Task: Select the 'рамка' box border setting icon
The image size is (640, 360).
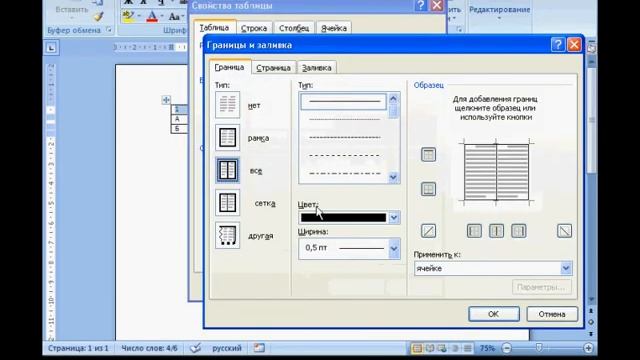Action: point(227,137)
